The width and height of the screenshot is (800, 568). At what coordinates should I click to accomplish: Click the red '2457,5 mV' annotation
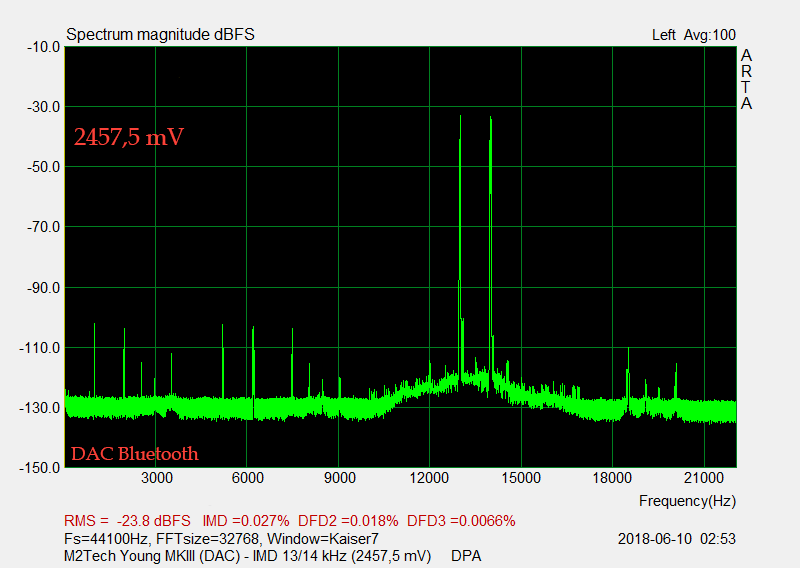tap(129, 137)
